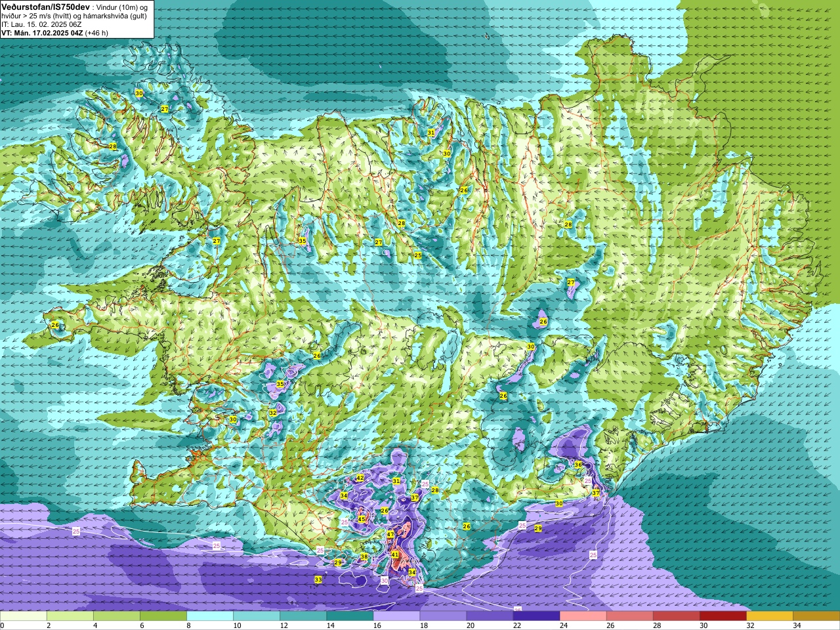Click the gust label 36 in the southeast
This screenshot has width=840, height=630.
tap(578, 464)
